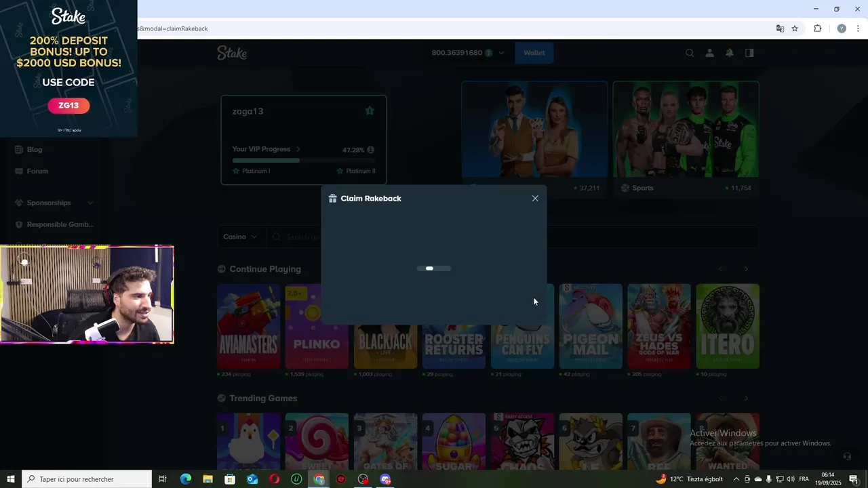Close the Claim Rakeback dialog
The image size is (868, 488).
(x=535, y=199)
